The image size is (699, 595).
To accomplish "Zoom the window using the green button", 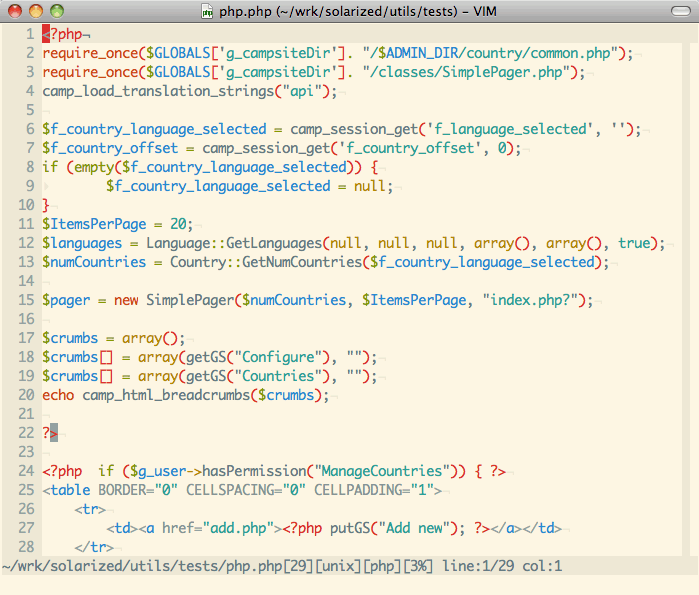I will 57,11.
